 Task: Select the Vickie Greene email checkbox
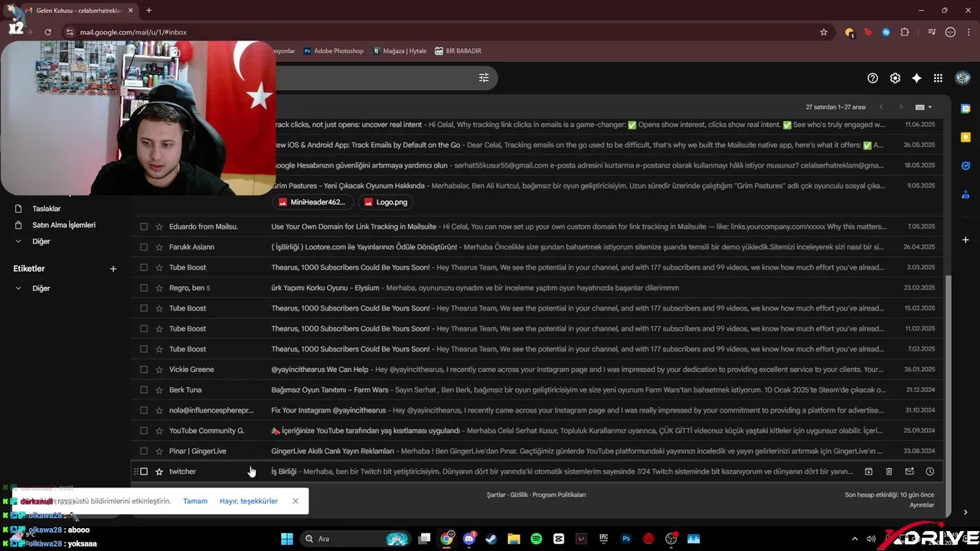click(x=143, y=370)
